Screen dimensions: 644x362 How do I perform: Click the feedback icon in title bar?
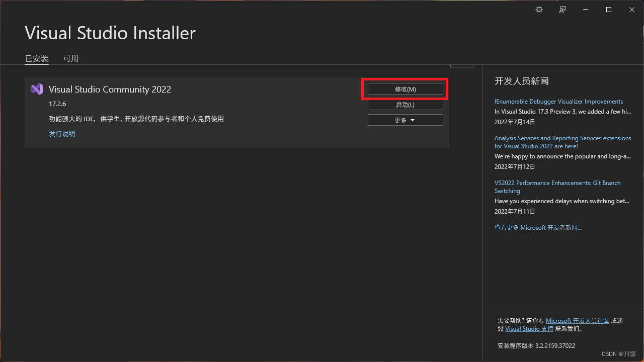pos(562,9)
